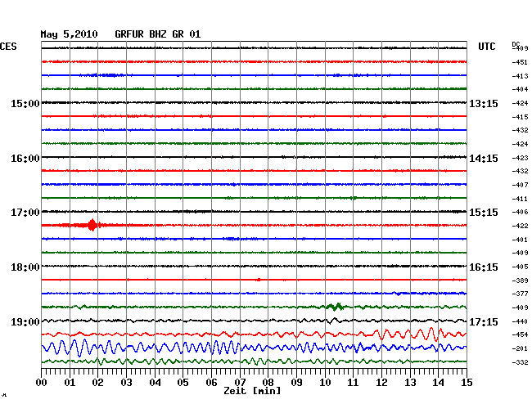532x404 pixels.
Task: Click minute tick label 01 on time axis
Action: pos(70,382)
